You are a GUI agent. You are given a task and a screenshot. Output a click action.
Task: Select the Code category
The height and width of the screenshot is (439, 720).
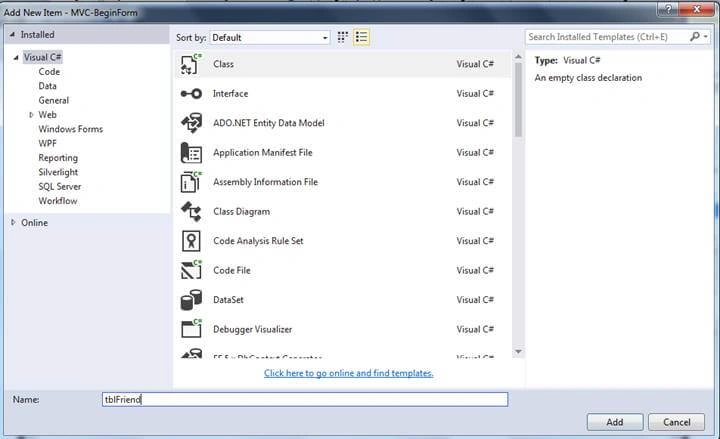49,72
